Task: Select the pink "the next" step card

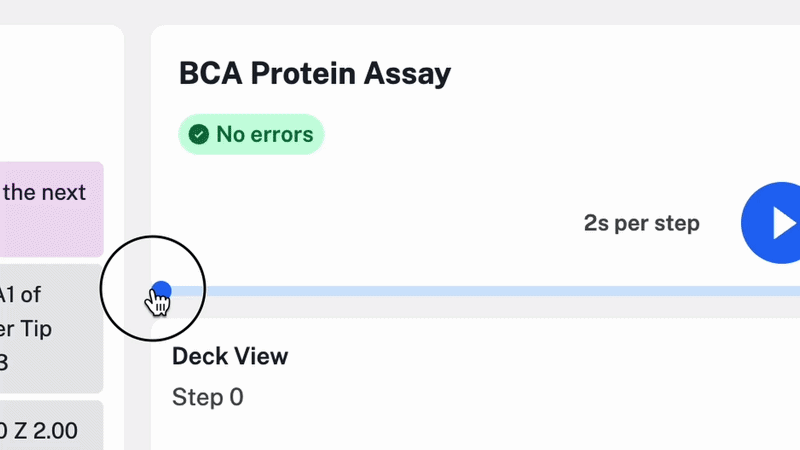Action: (x=50, y=209)
